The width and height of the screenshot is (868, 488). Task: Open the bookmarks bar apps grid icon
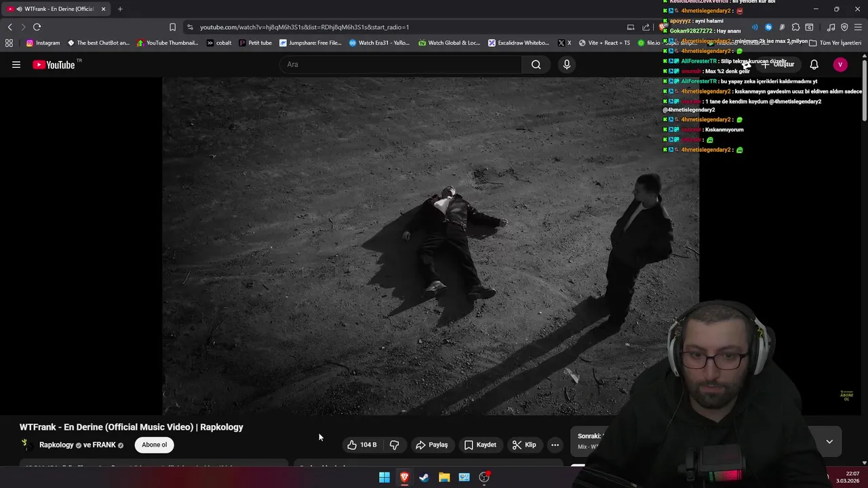point(9,43)
